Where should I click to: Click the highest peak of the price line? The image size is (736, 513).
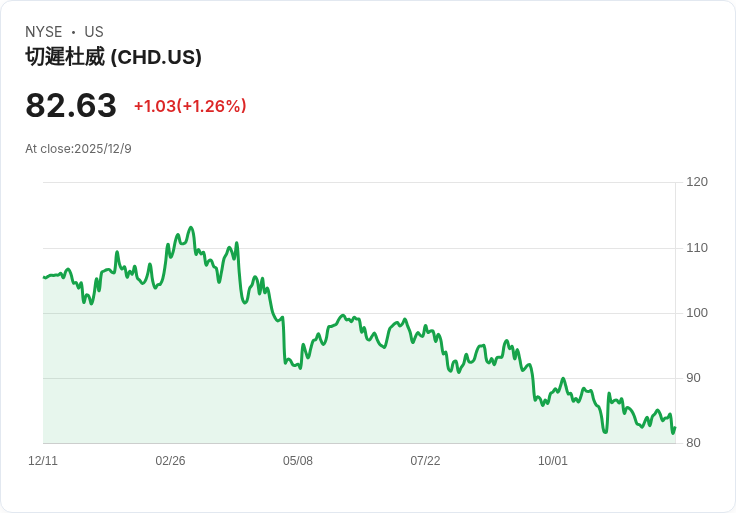[191, 228]
